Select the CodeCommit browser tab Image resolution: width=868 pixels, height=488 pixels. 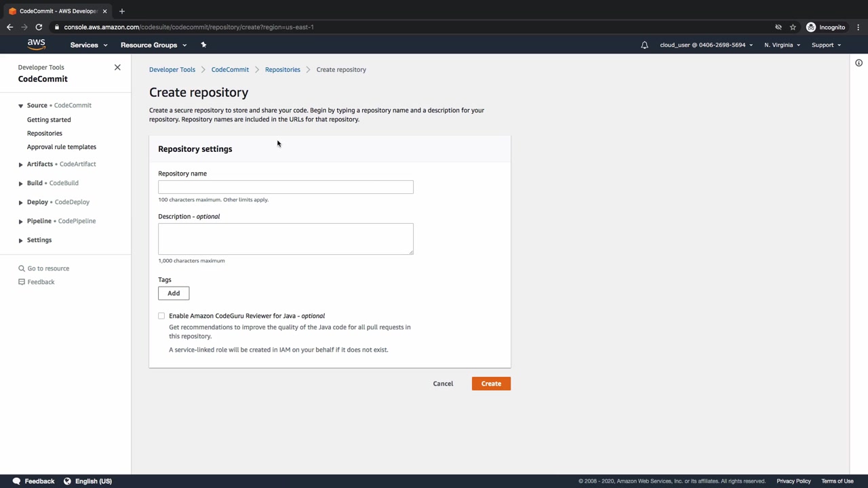pyautogui.click(x=58, y=11)
